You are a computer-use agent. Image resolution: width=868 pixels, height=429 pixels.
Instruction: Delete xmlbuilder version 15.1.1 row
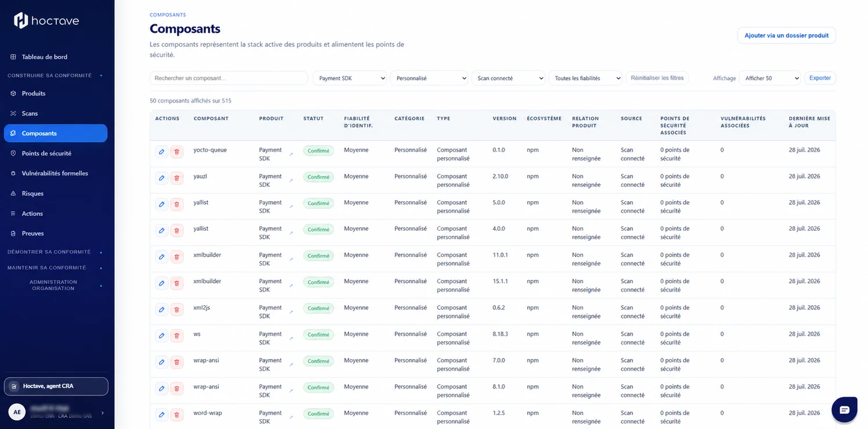[177, 283]
